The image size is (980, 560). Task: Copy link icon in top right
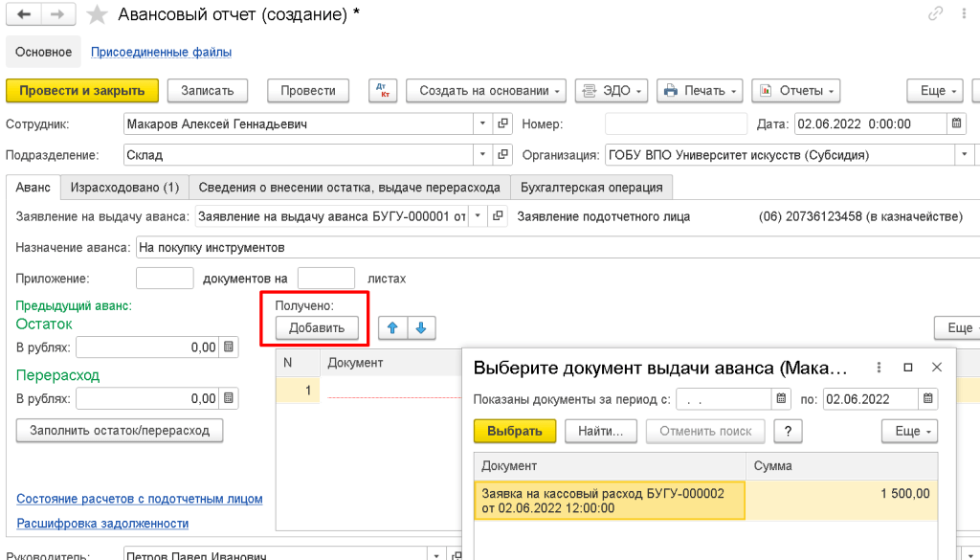[x=936, y=14]
